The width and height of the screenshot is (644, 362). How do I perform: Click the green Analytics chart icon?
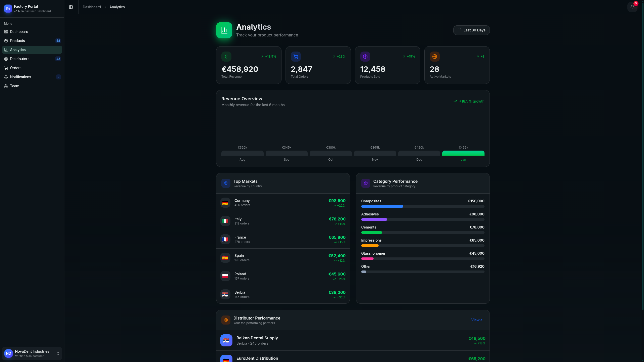pos(224,30)
